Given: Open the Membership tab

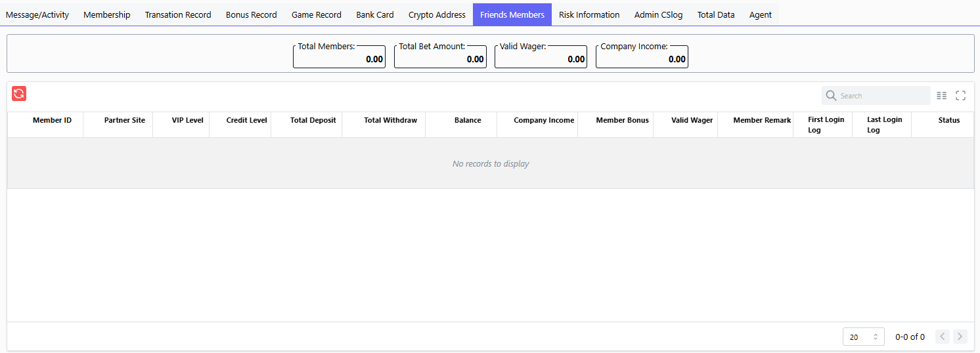Looking at the screenshot, I should pos(107,14).
